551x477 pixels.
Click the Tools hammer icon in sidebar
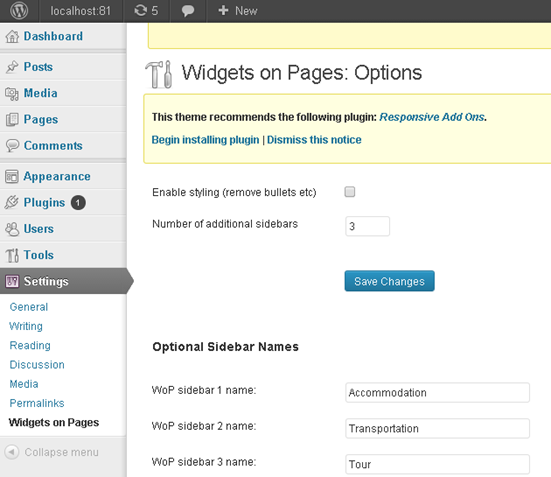12,255
